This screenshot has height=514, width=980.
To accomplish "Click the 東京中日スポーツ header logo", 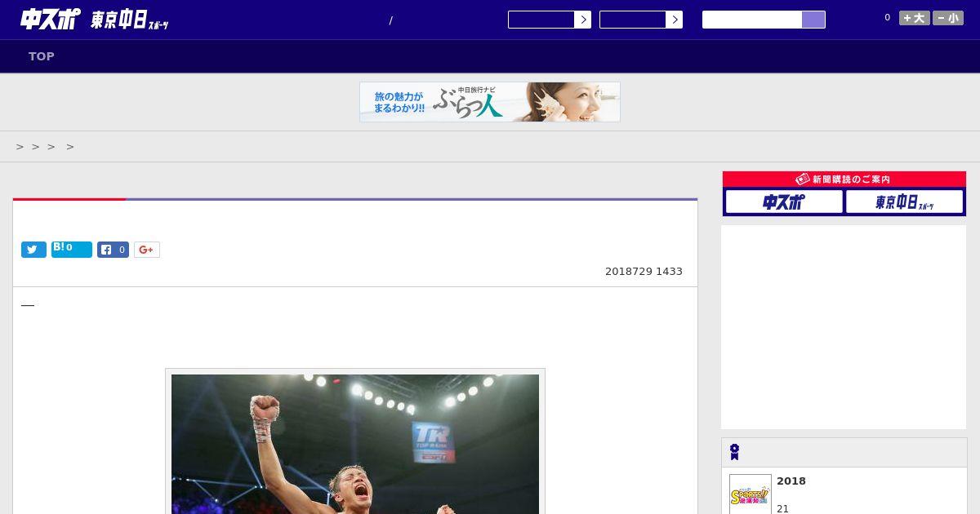I will (130, 20).
